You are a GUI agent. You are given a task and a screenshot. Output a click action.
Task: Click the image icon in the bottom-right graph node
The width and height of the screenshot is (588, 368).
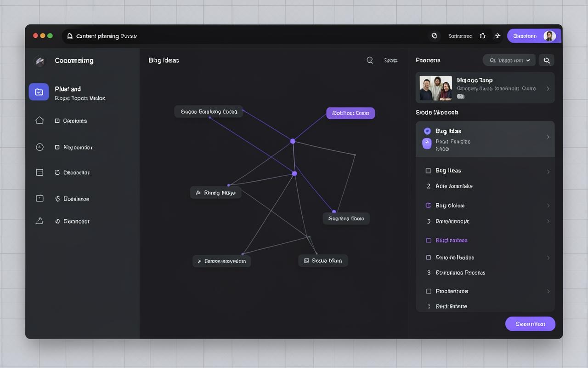tap(306, 261)
